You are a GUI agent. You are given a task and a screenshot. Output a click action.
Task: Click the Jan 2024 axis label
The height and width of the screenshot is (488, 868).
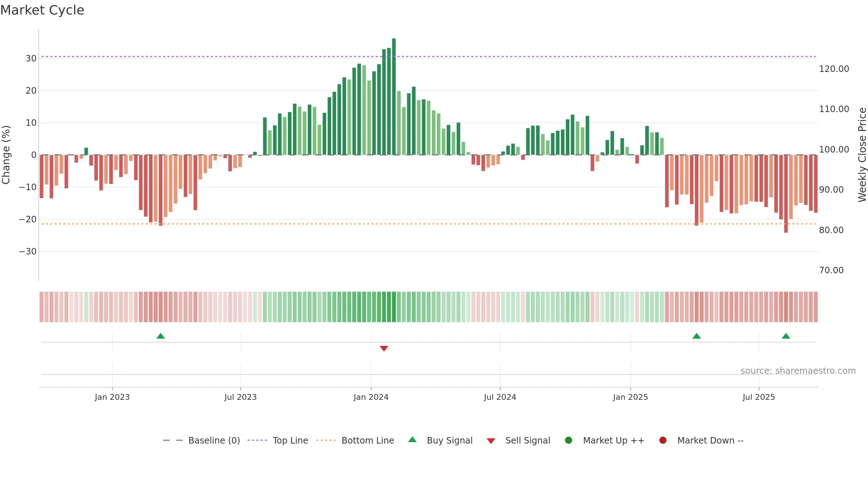click(x=371, y=397)
